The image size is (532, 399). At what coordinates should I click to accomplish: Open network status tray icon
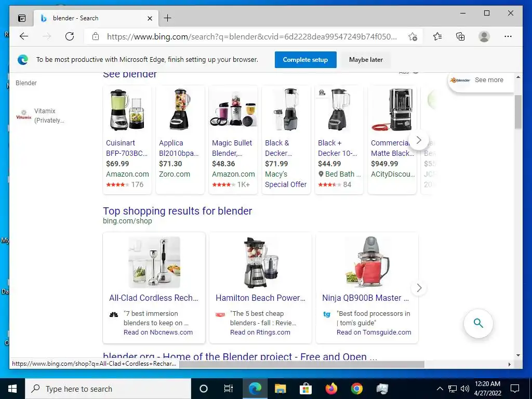[453, 389]
